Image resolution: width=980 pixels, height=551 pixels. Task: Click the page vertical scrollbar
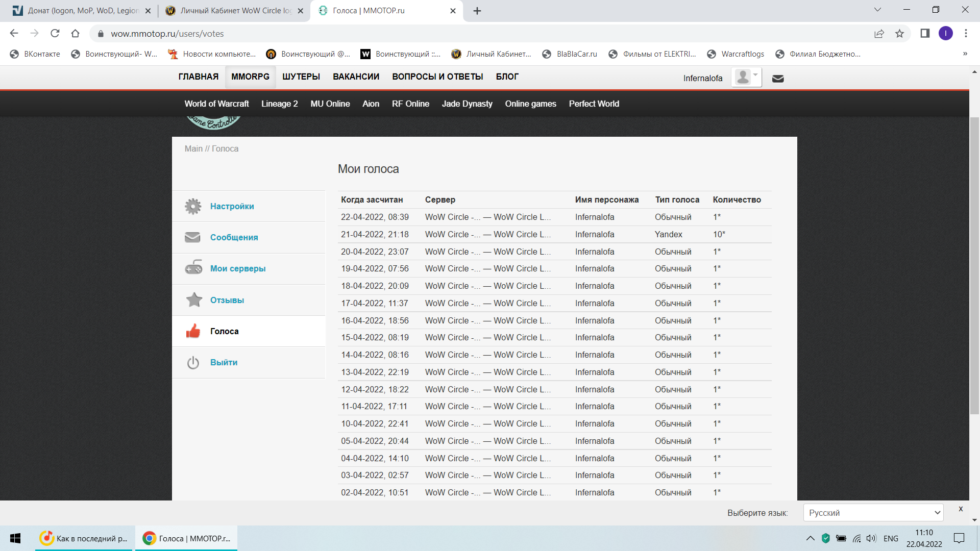(974, 265)
